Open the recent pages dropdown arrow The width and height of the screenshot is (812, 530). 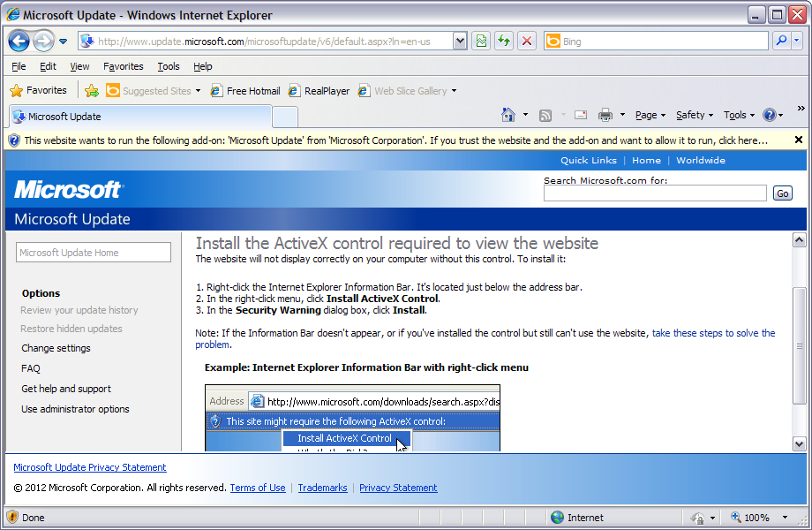click(64, 42)
